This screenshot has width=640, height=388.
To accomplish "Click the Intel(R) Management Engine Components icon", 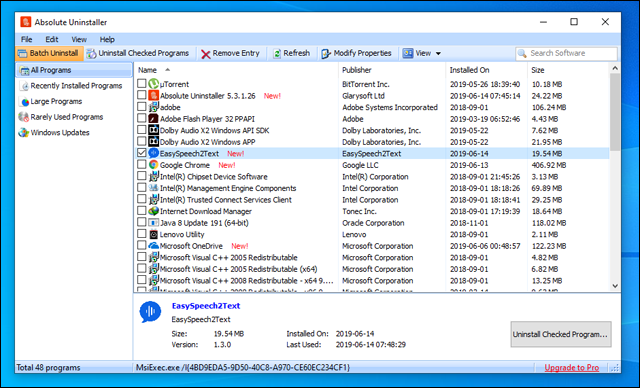I will tap(153, 188).
